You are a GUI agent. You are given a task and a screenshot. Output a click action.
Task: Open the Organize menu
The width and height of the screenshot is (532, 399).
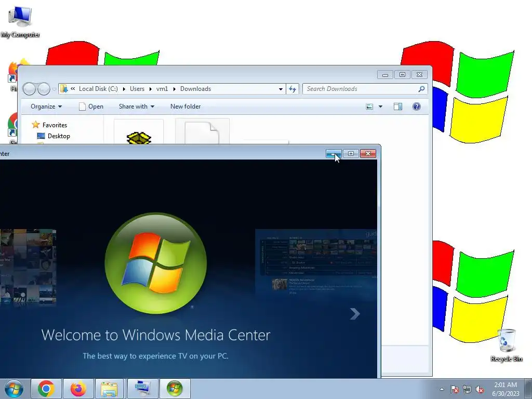[x=46, y=107]
